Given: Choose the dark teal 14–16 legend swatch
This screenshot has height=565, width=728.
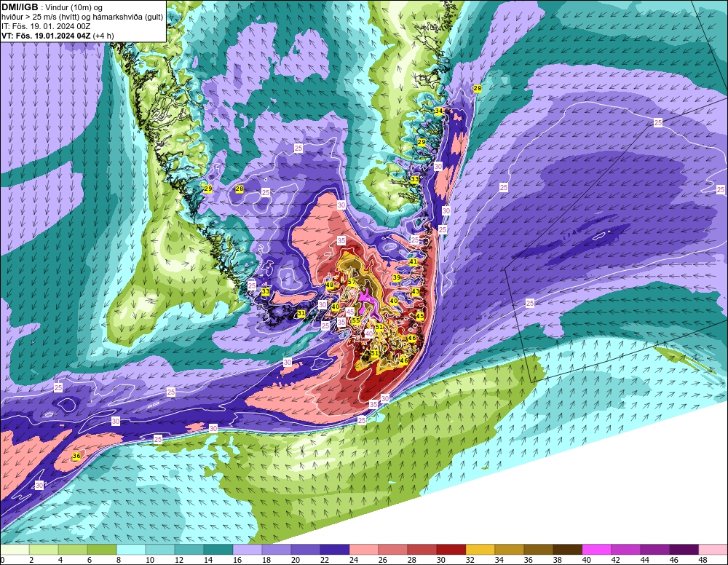Looking at the screenshot, I should (218, 550).
